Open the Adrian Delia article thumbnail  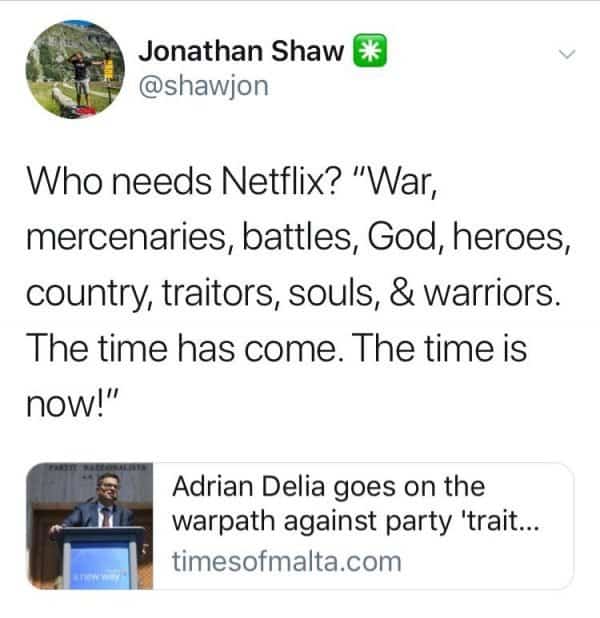pyautogui.click(x=90, y=526)
